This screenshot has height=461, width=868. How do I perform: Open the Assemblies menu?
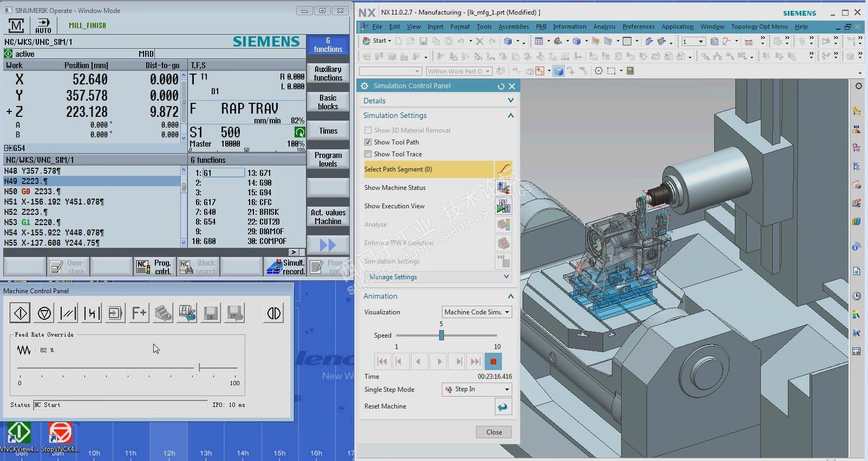[x=513, y=27]
